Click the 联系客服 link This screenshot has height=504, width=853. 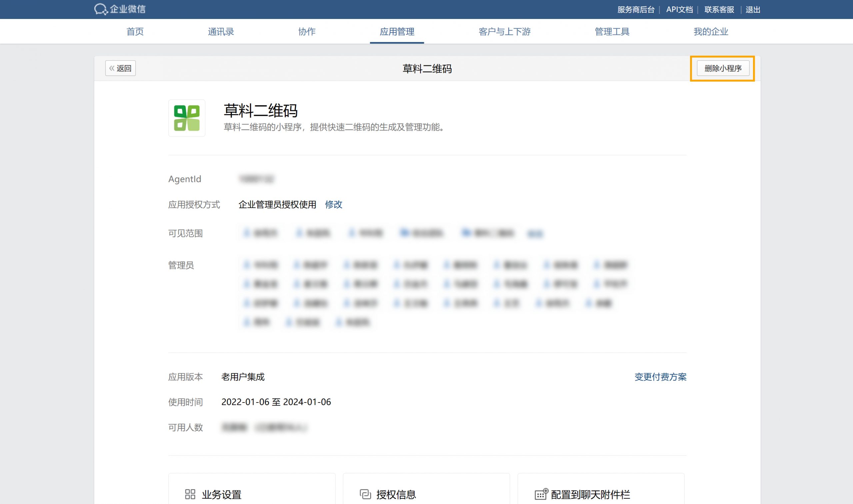point(719,10)
